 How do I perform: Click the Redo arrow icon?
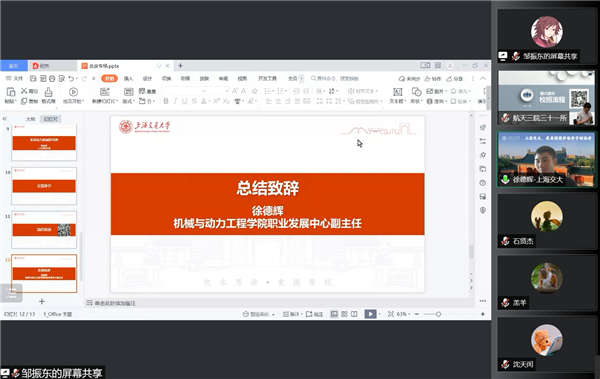point(83,78)
